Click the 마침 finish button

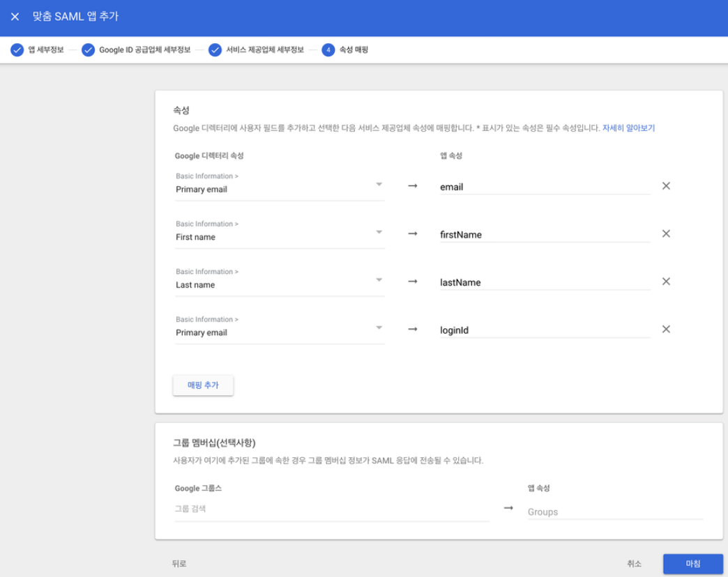tap(692, 564)
